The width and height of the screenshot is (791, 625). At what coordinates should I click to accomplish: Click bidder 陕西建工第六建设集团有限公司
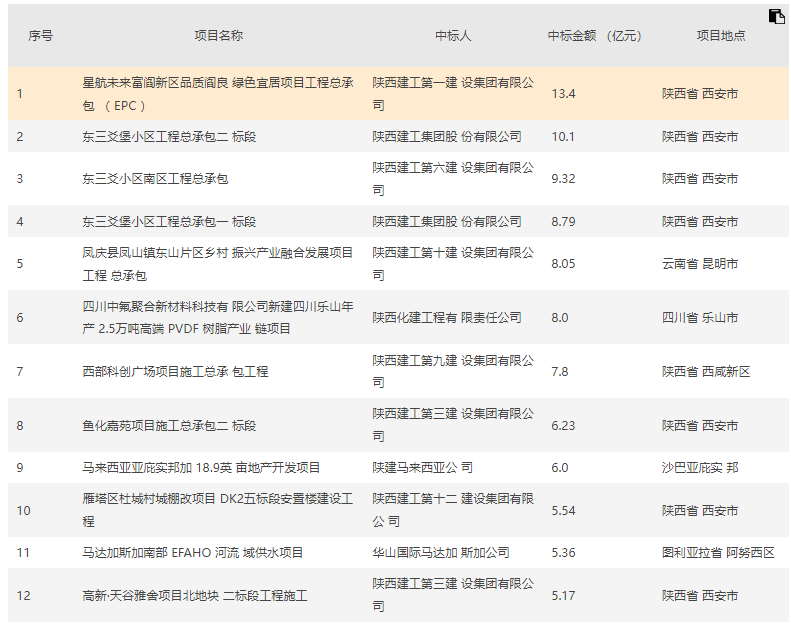[x=453, y=179]
